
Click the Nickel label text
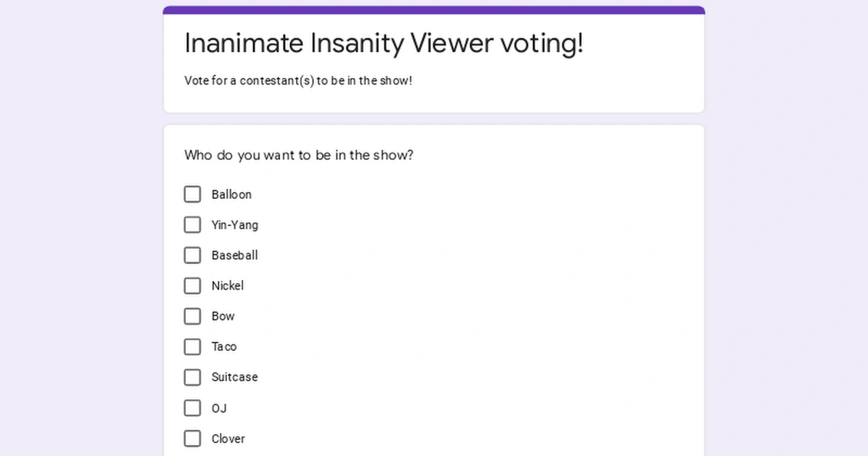[x=227, y=285]
